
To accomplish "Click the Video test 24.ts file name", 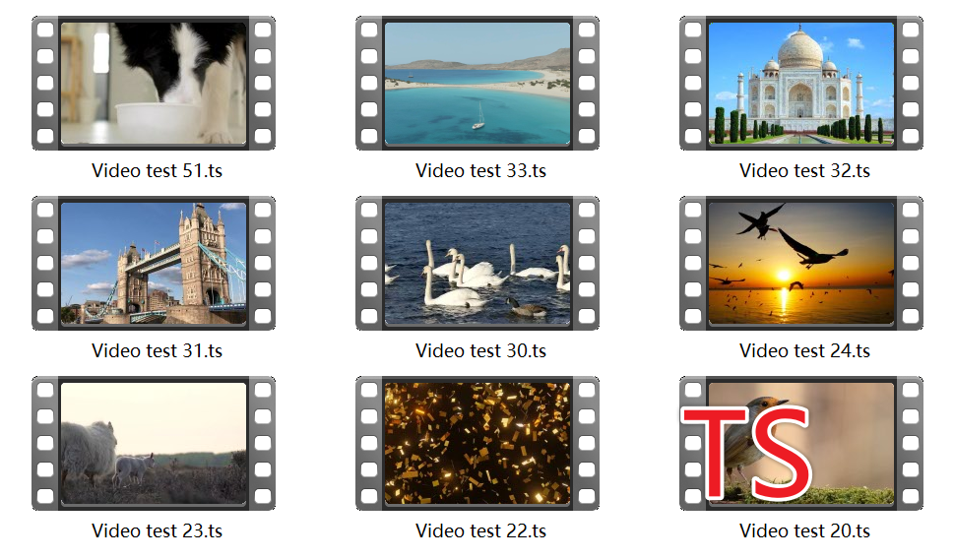I will coord(804,350).
